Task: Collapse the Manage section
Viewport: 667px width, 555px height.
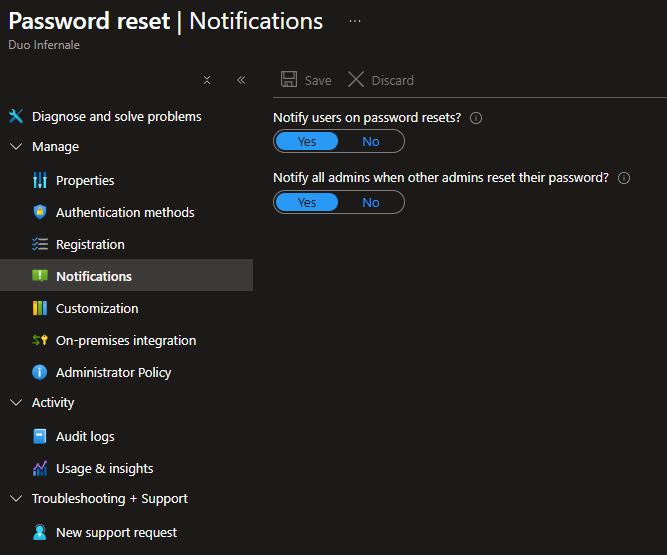Action: click(x=16, y=147)
